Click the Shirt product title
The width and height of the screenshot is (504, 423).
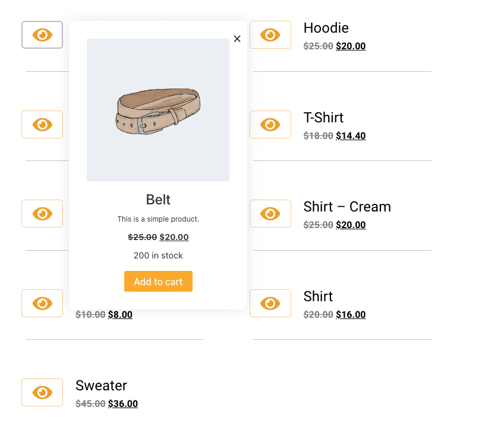tap(318, 296)
